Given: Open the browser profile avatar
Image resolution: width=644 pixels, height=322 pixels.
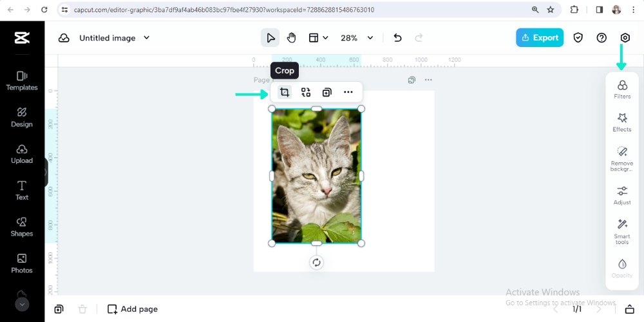Looking at the screenshot, I should click(616, 10).
